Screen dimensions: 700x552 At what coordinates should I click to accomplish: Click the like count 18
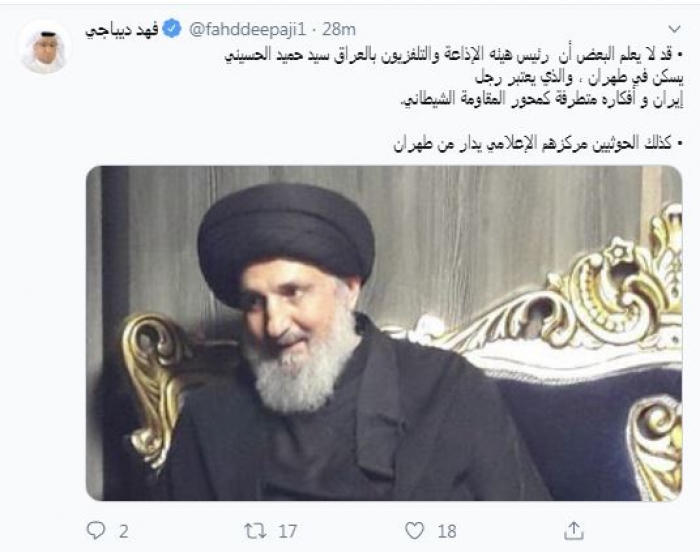(x=447, y=531)
